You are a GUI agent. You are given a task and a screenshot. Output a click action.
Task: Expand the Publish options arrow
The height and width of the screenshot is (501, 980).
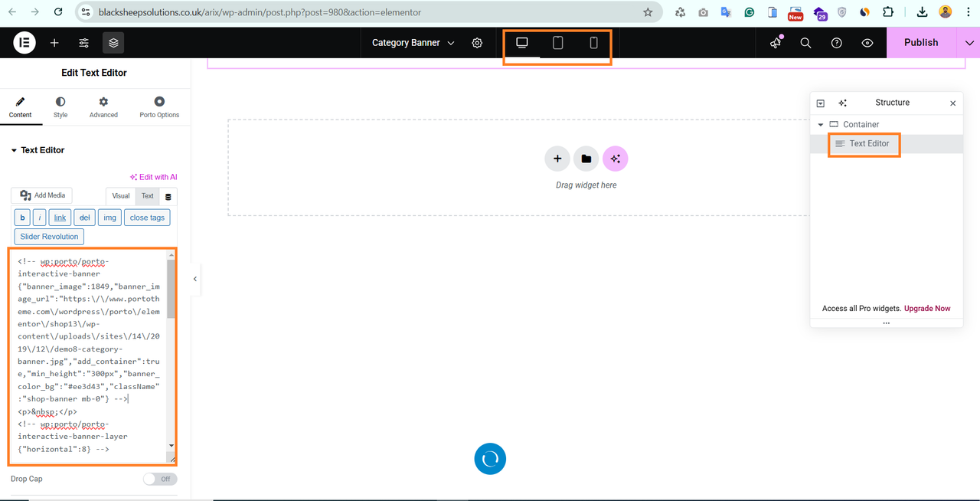pos(969,43)
